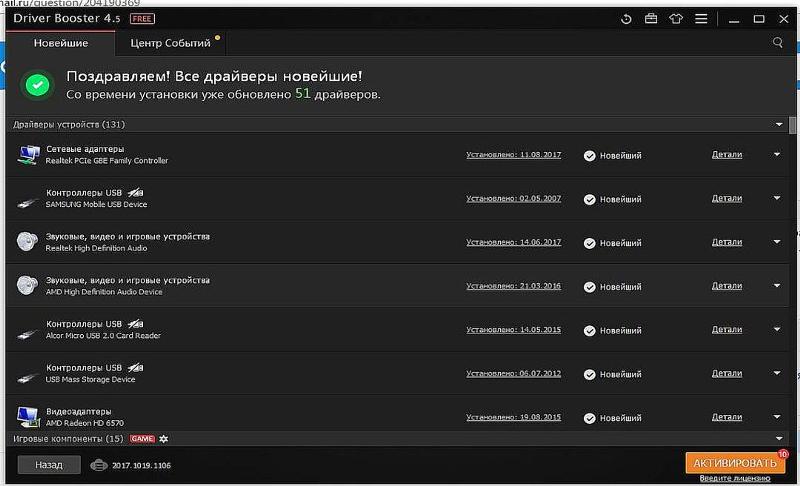Open dropdown arrow for AMD Radeon HD 6570
The image size is (800, 486).
[x=777, y=417]
